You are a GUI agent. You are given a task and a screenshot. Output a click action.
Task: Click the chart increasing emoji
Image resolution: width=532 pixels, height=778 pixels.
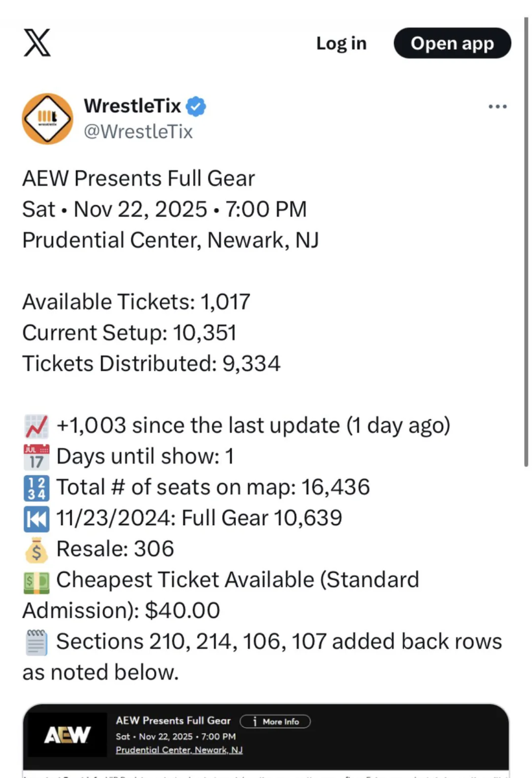[x=36, y=426]
